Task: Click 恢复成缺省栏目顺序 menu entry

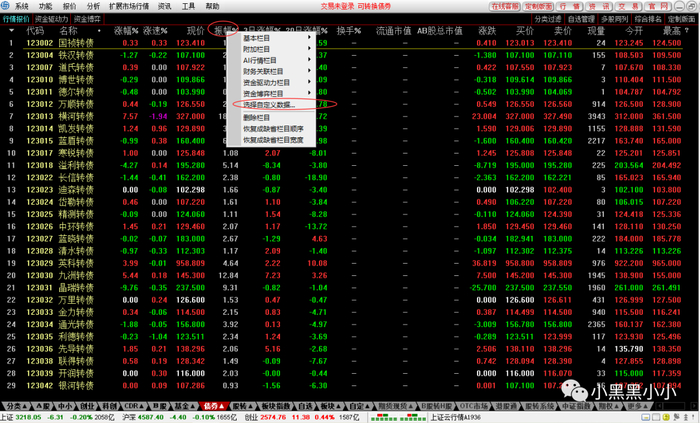Action: click(277, 129)
